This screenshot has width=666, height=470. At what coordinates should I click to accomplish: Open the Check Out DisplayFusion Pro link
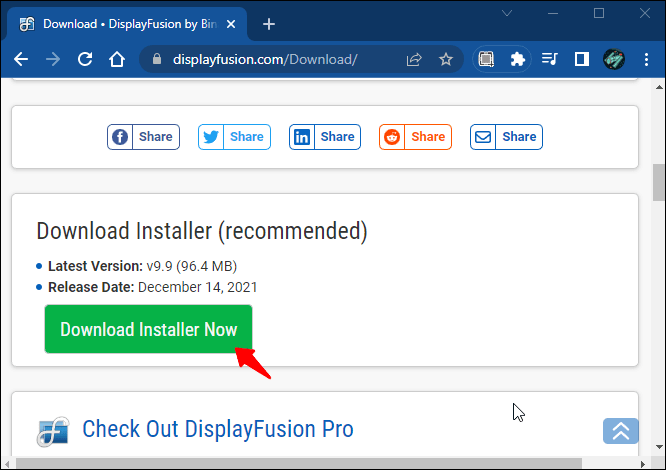pyautogui.click(x=217, y=429)
